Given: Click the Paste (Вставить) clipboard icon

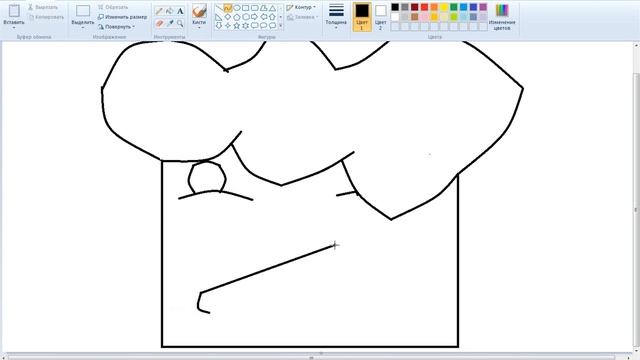Looking at the screenshot, I should pyautogui.click(x=14, y=11).
